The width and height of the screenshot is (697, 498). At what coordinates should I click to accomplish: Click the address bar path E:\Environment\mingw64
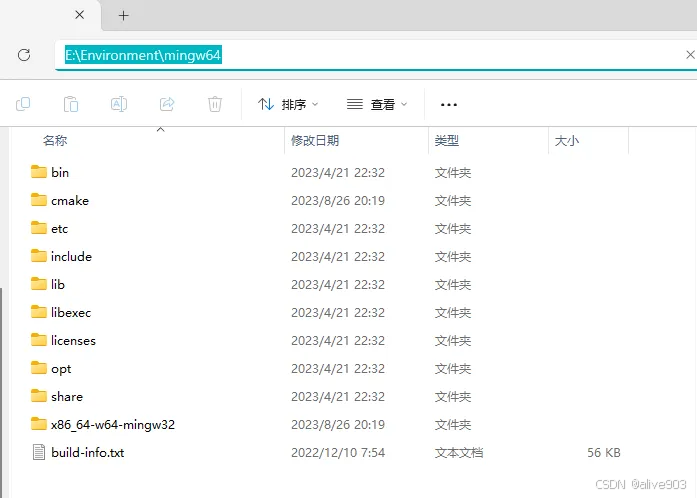click(x=143, y=55)
